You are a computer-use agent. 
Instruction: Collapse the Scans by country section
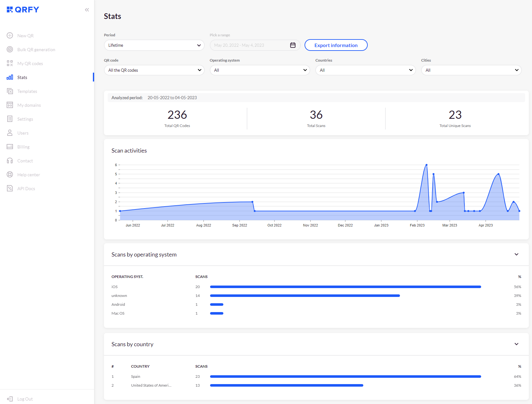[x=517, y=344]
